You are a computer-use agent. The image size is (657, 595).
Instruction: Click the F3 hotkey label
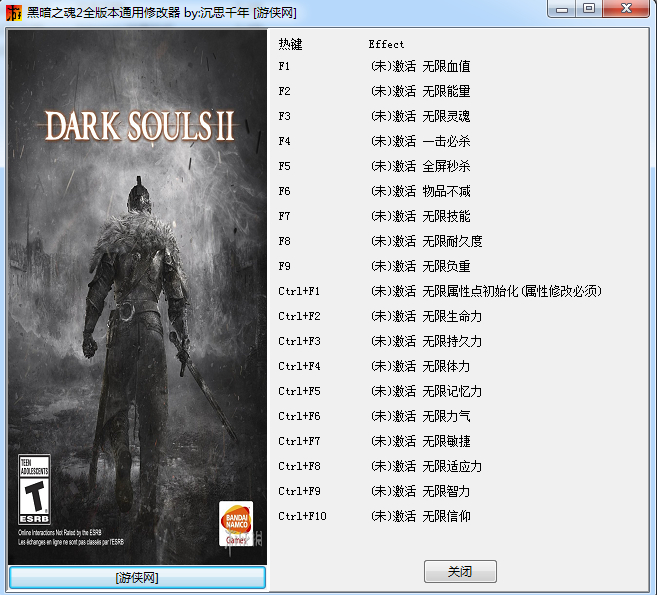(284, 116)
